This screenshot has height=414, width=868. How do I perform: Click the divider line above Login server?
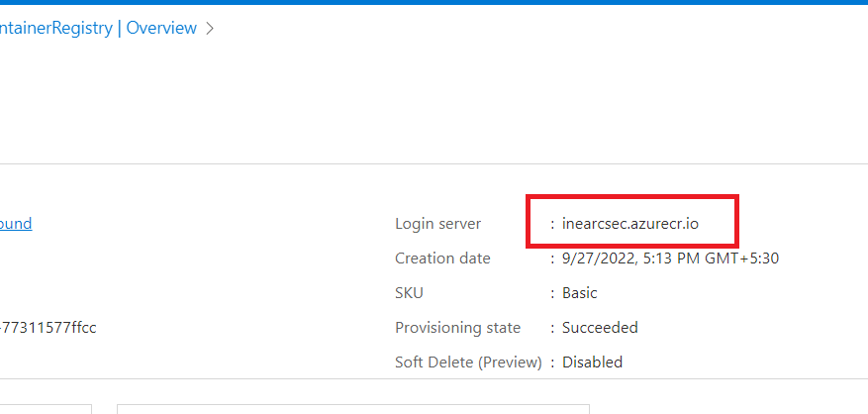(x=434, y=163)
